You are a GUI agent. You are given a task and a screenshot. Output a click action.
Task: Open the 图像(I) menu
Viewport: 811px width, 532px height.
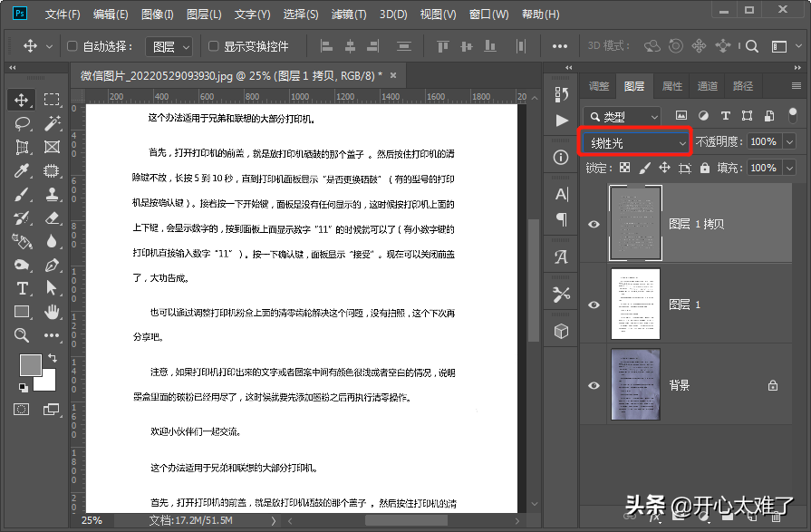tap(158, 15)
